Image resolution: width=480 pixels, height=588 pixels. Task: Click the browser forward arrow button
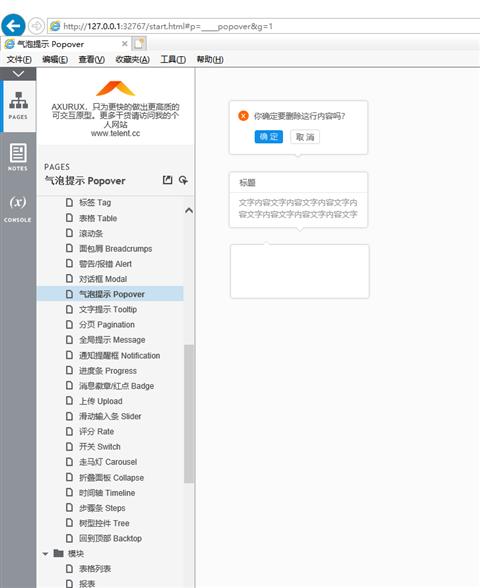tap(36, 26)
